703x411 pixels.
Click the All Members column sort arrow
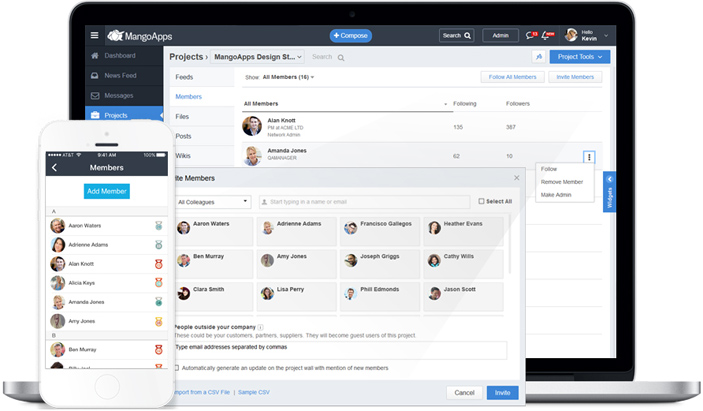pyautogui.click(x=445, y=104)
